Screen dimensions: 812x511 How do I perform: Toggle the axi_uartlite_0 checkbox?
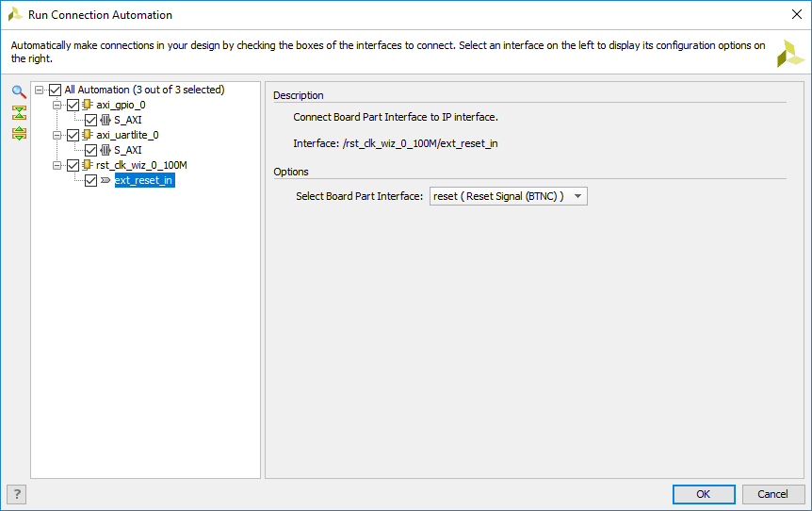pyautogui.click(x=73, y=135)
